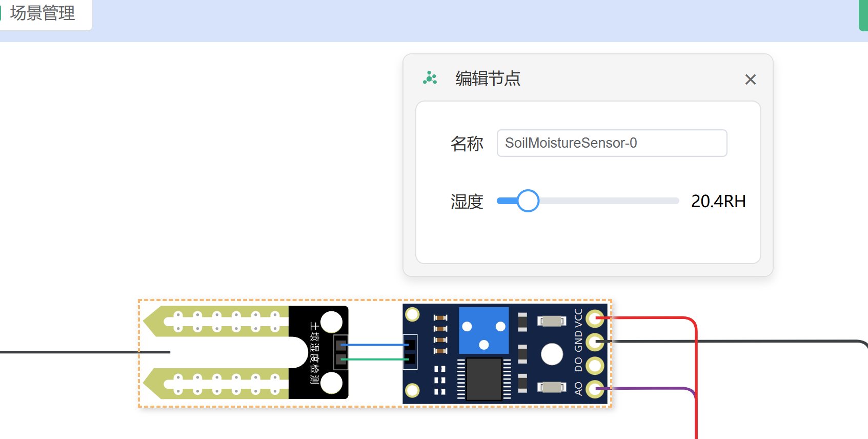868x439 pixels.
Task: Click the blue potentiometer on the board
Action: 483,331
